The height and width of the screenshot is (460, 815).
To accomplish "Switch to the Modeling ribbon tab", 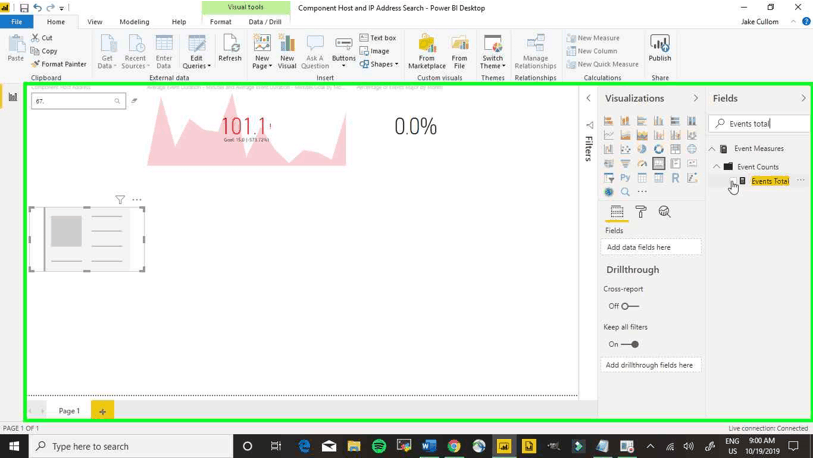I will coord(134,22).
